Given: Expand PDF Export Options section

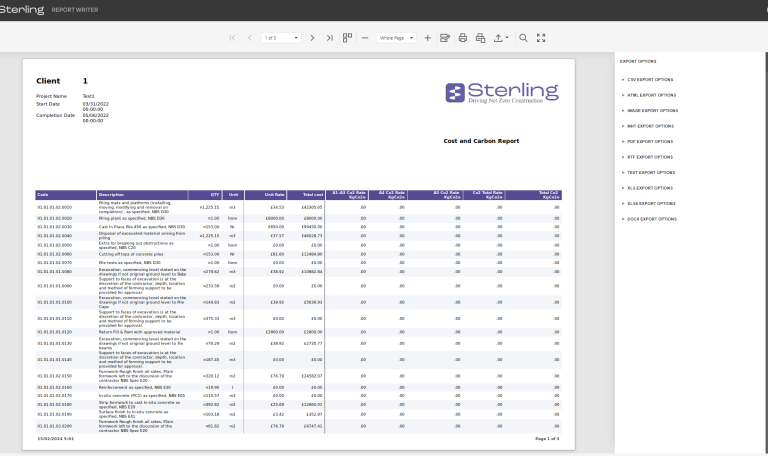Looking at the screenshot, I should [651, 141].
